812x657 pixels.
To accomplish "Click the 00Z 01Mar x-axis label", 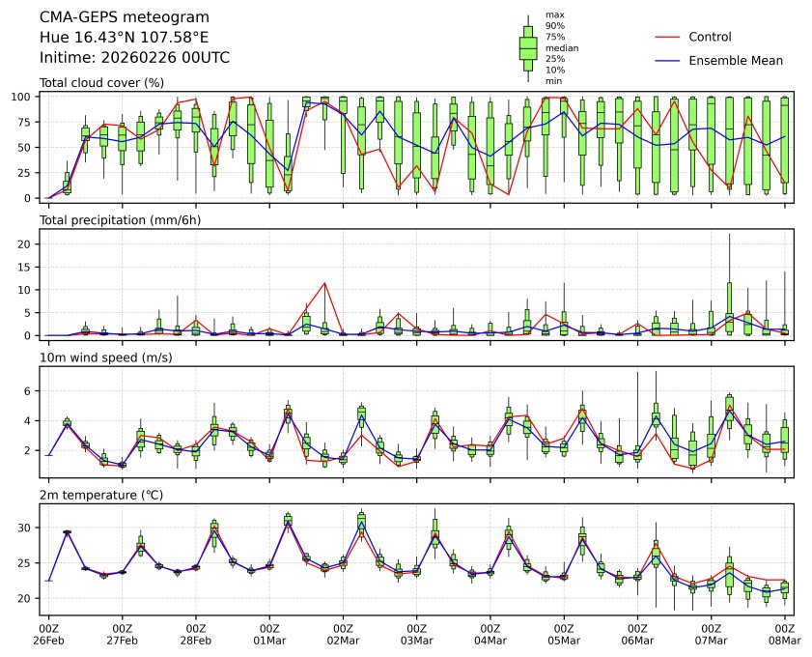I will 269,634.
